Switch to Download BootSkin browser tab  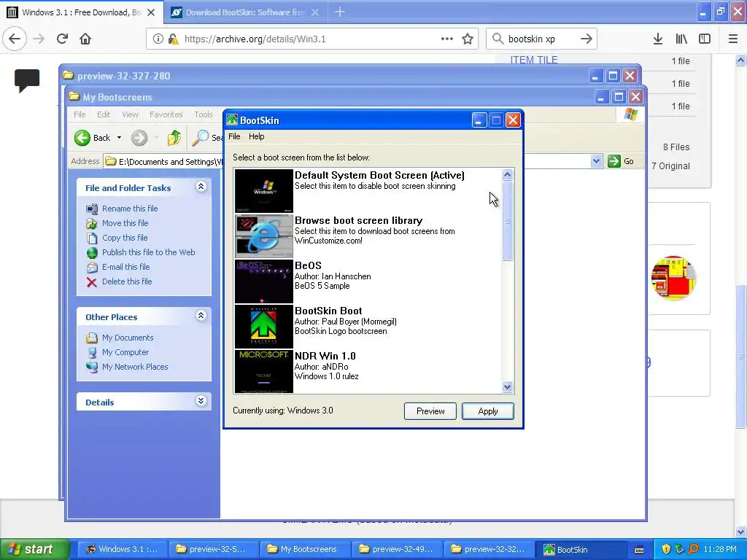pyautogui.click(x=245, y=12)
